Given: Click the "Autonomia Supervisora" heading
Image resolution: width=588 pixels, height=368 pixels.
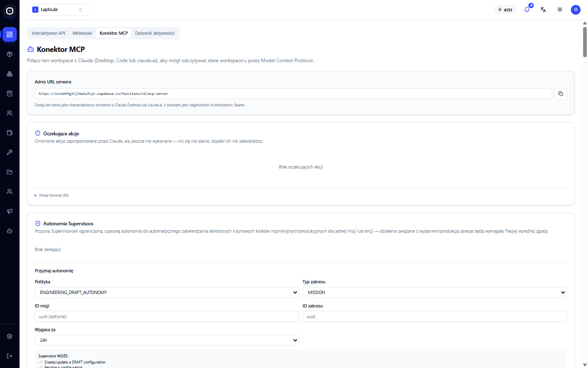Looking at the screenshot, I should [68, 224].
